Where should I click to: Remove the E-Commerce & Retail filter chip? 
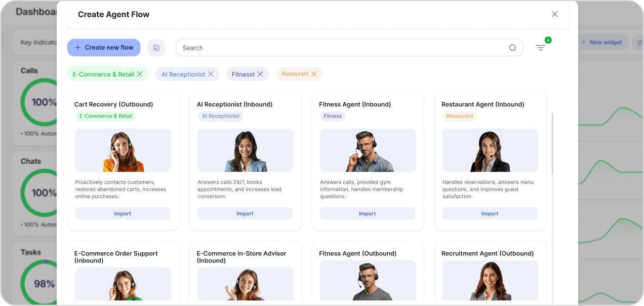(140, 74)
